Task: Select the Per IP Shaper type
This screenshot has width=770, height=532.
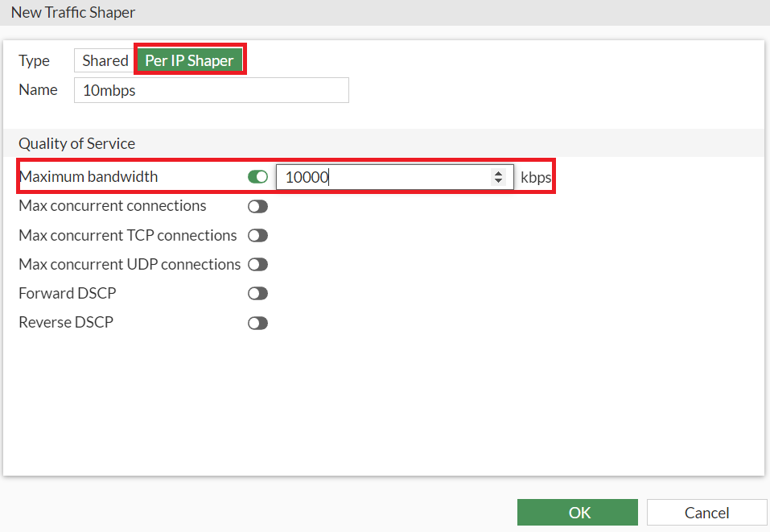Action: coord(189,60)
